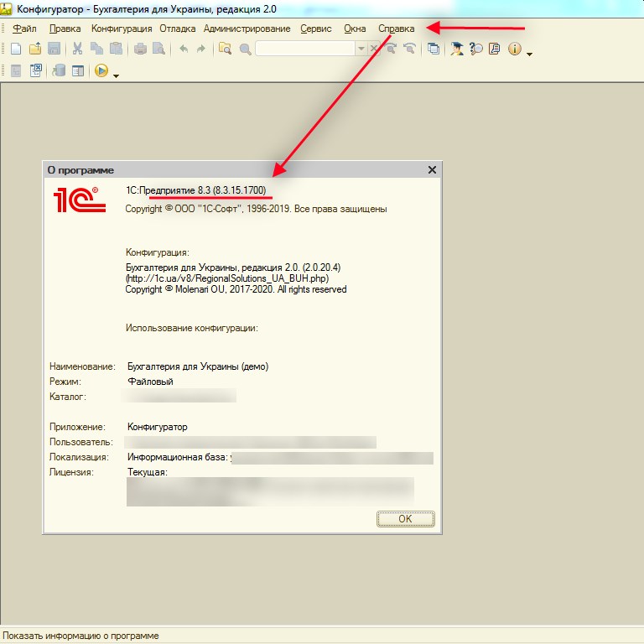Expand toolbar options arrow after info icon
The width and height of the screenshot is (644, 644).
(x=529, y=54)
